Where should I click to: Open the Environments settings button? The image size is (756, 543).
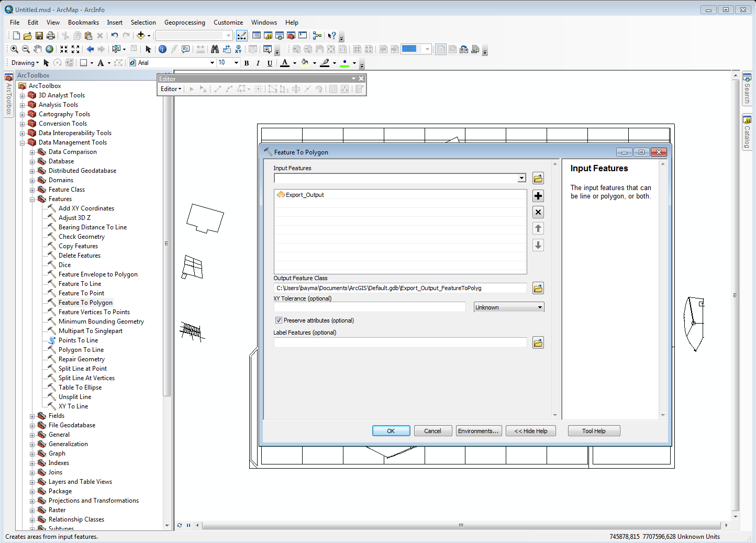pos(479,431)
